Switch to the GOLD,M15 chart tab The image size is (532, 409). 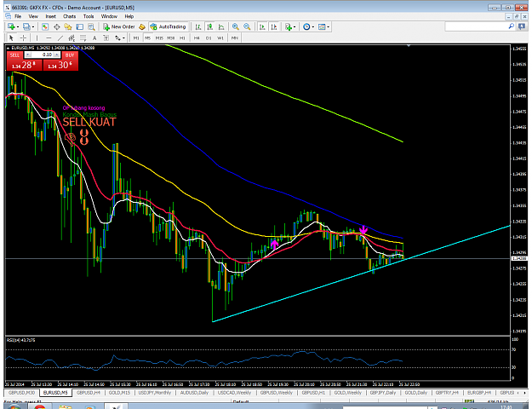point(119,392)
